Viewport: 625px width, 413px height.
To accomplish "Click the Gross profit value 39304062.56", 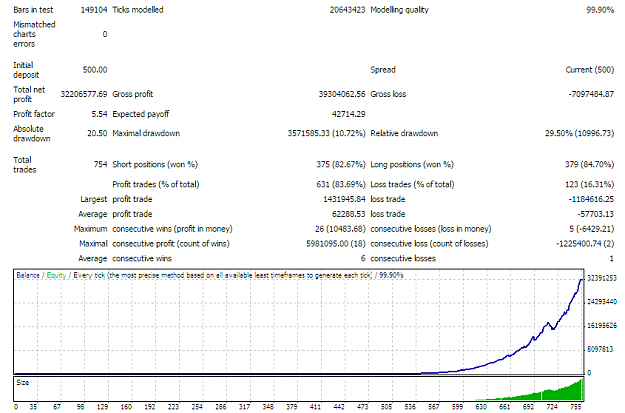I will point(342,94).
